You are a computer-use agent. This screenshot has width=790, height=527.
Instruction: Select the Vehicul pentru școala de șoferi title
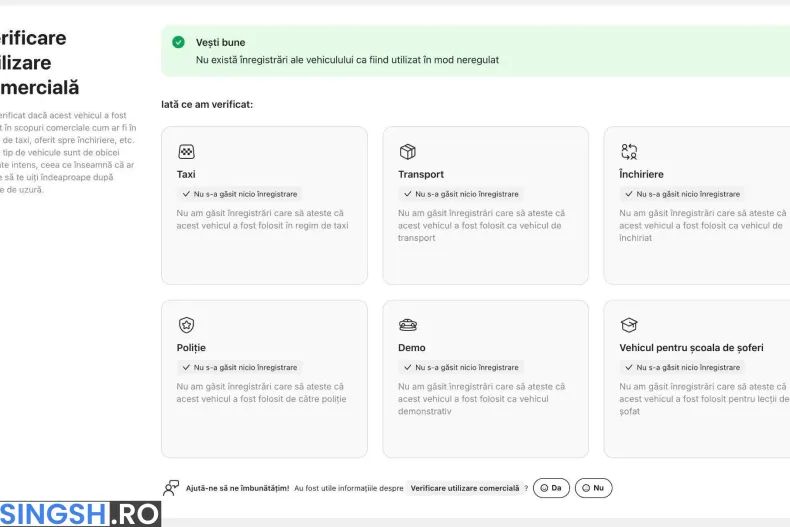691,348
